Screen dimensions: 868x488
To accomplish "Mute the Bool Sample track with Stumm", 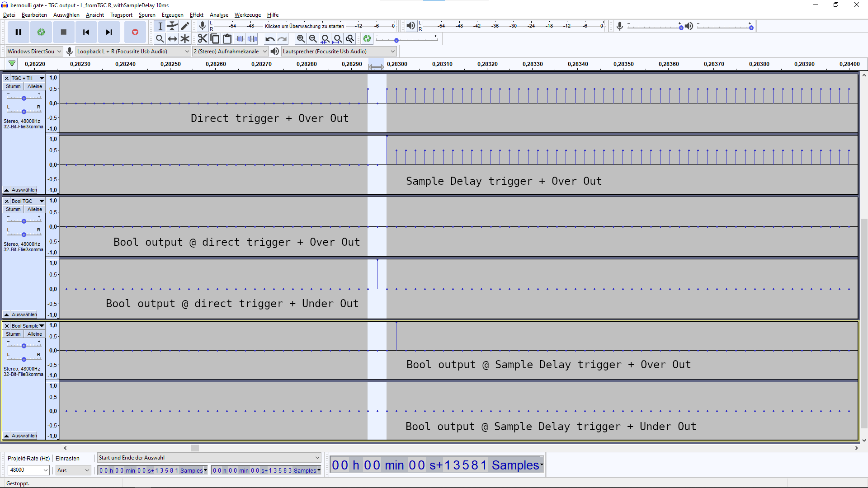I will coord(13,334).
